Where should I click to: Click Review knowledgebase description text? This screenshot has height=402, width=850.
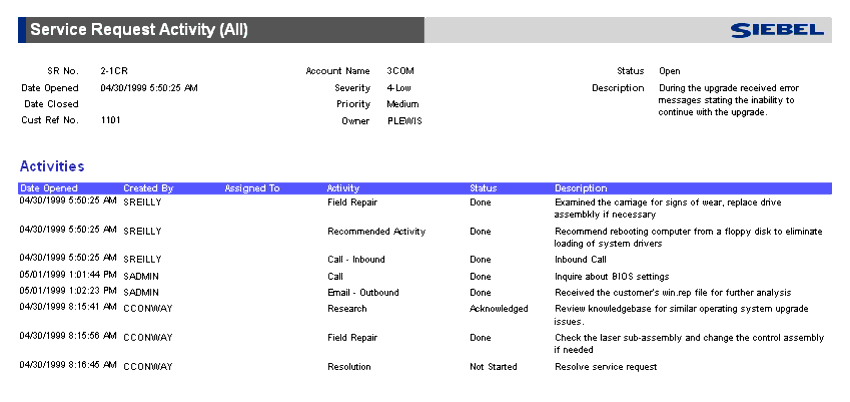pyautogui.click(x=681, y=315)
